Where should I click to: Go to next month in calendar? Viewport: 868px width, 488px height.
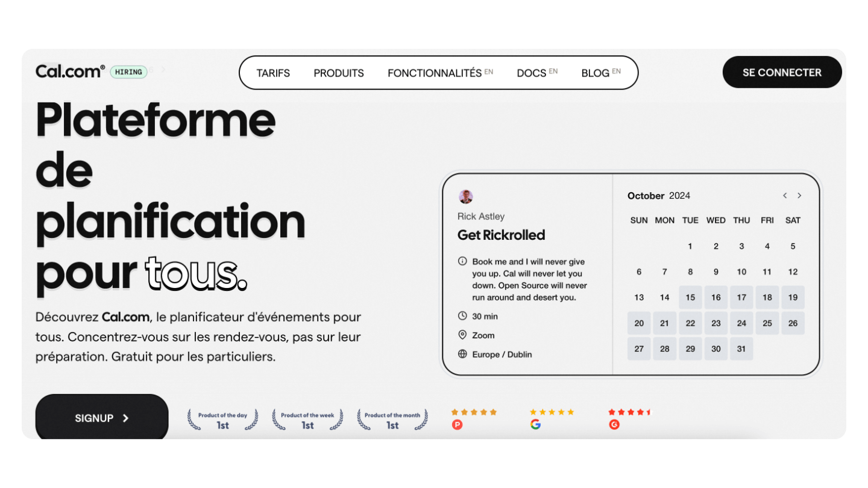(799, 195)
